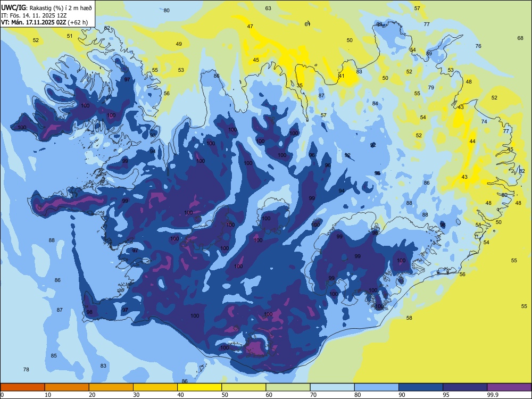This screenshot has height=399, width=532.
Task: Select the 30–40 amber legend block
Action: point(155,387)
